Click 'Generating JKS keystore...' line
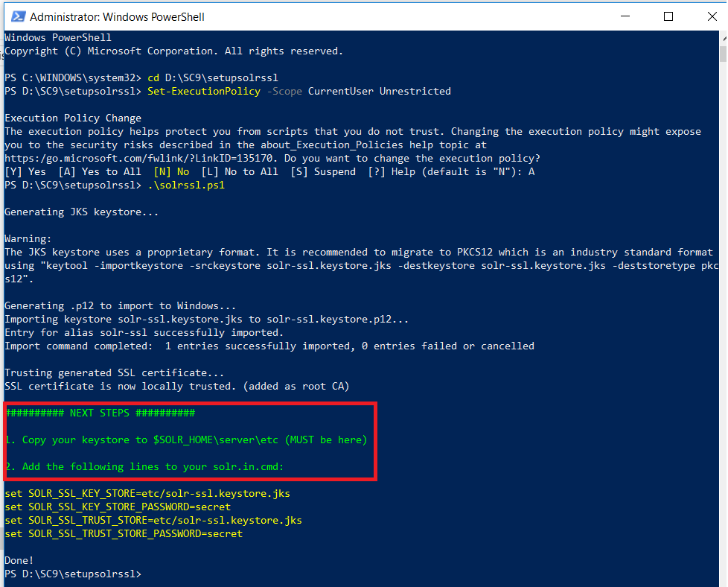Viewport: 728px width, 587px height. (x=81, y=212)
